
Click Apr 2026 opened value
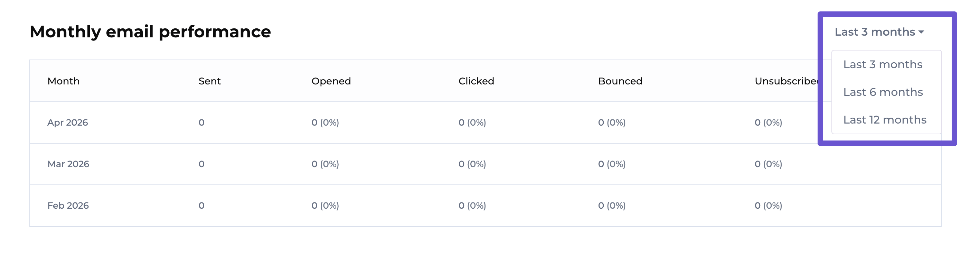tap(325, 123)
